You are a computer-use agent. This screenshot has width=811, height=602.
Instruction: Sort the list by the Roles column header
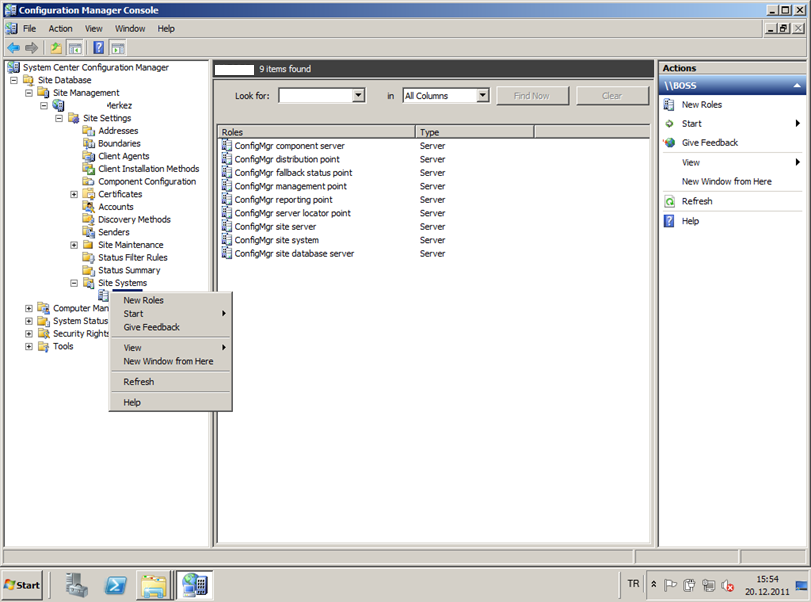click(x=317, y=132)
